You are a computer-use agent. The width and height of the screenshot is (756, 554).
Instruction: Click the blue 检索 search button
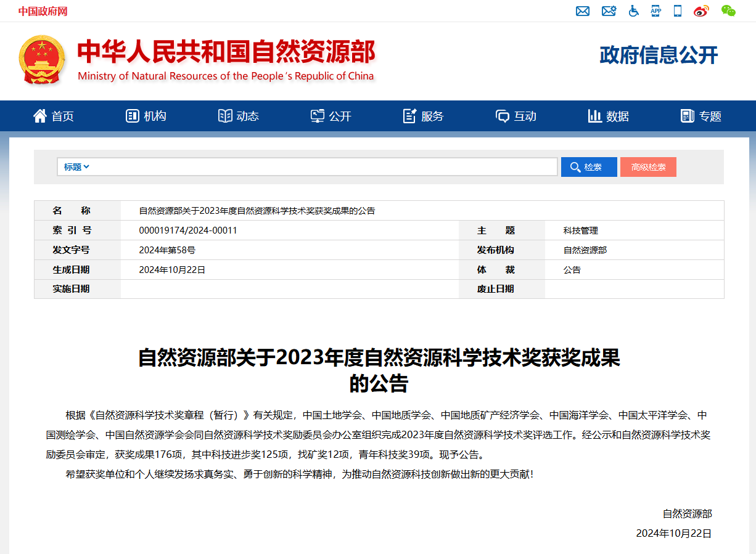(589, 167)
